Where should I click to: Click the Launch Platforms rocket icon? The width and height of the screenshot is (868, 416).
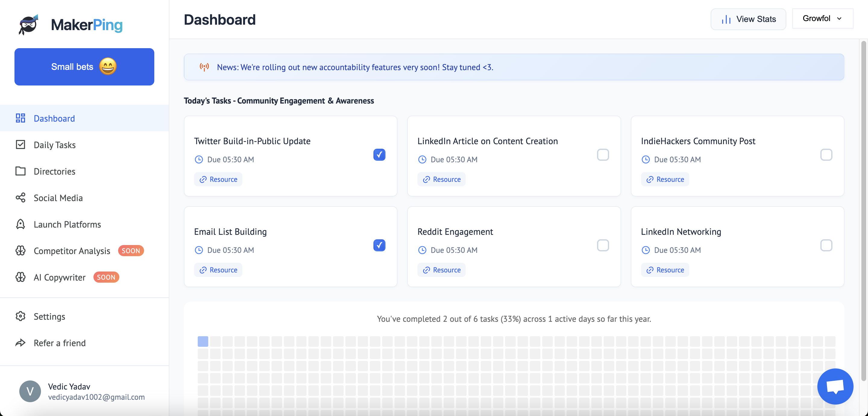(20, 224)
